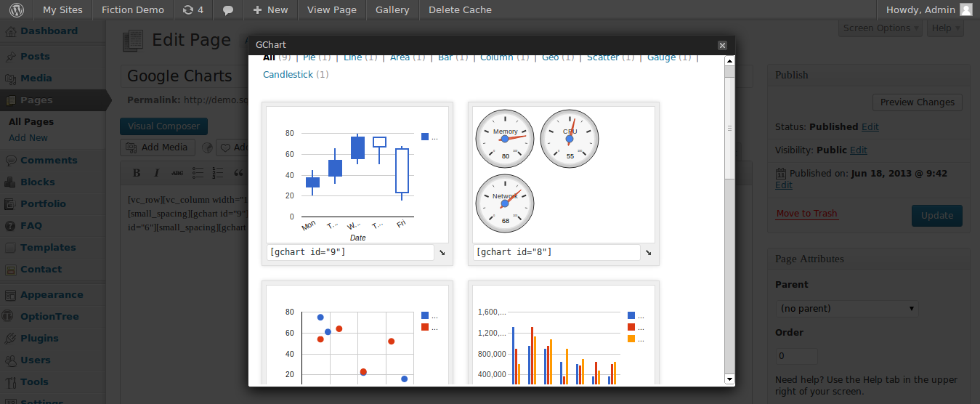Filter charts by Column type
The width and height of the screenshot is (980, 404).
tap(497, 57)
